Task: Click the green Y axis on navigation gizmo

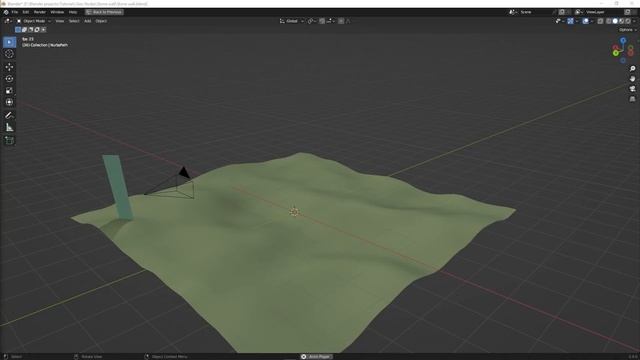Action: (616, 53)
